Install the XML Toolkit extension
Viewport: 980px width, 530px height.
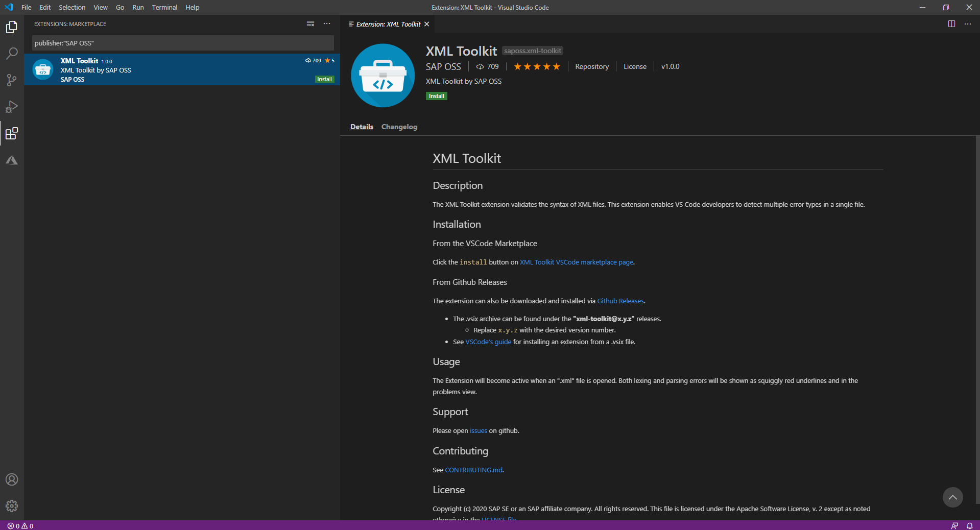pyautogui.click(x=436, y=96)
